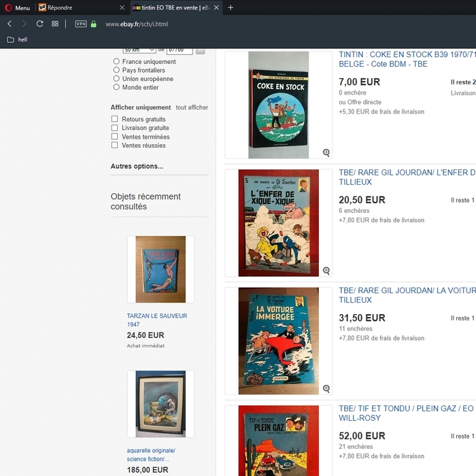The image size is (476, 476).
Task: Click the 31,50 EUR price
Action: tap(362, 318)
